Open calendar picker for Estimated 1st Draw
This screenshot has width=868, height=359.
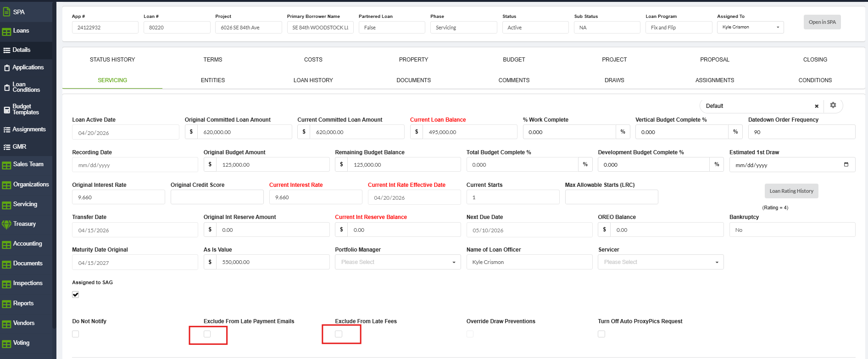[846, 164]
